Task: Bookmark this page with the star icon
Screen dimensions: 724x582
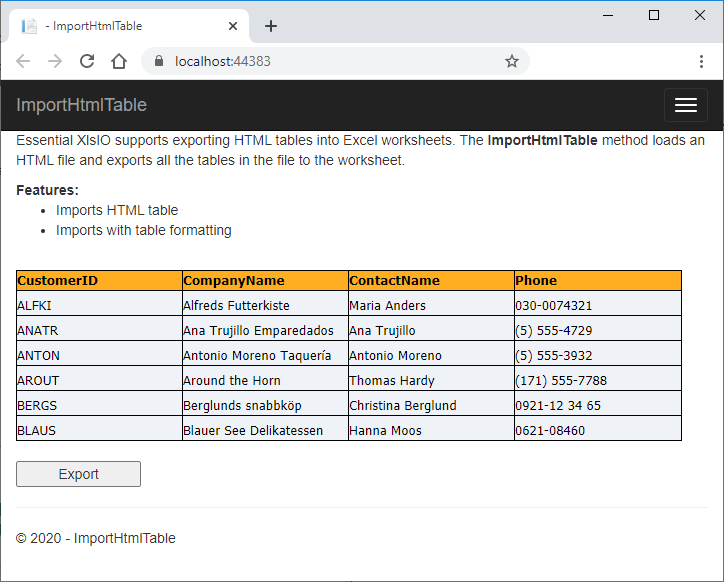Action: click(x=512, y=61)
